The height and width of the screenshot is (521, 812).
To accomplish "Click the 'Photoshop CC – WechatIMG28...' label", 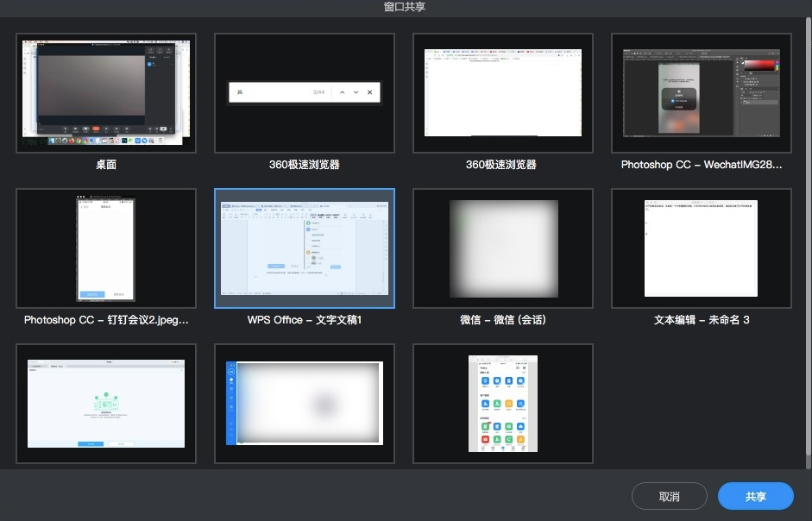I will 702,165.
